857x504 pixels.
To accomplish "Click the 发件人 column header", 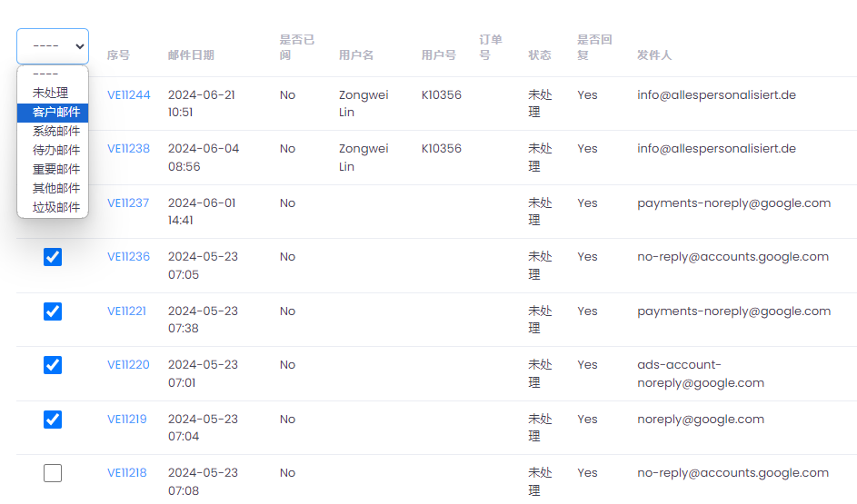I will pos(653,55).
